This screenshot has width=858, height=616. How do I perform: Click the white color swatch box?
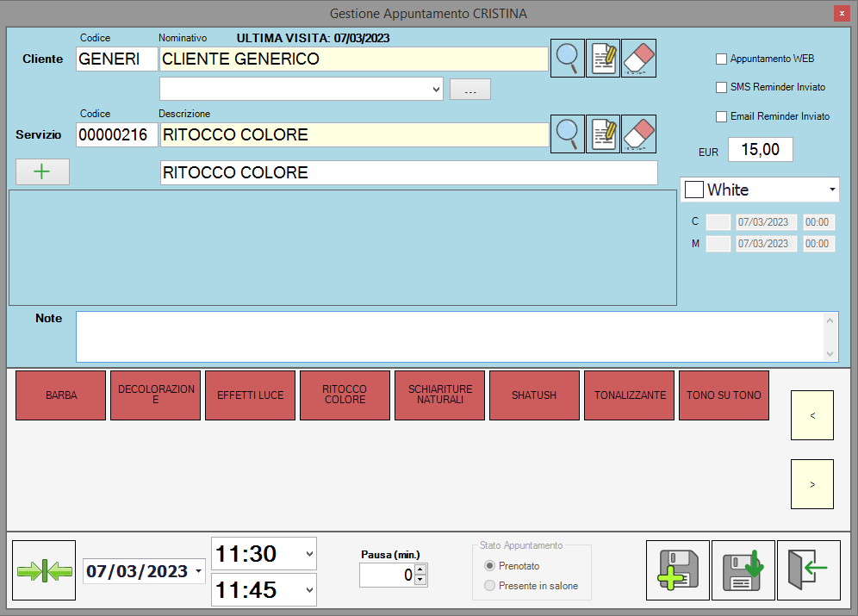click(x=694, y=190)
